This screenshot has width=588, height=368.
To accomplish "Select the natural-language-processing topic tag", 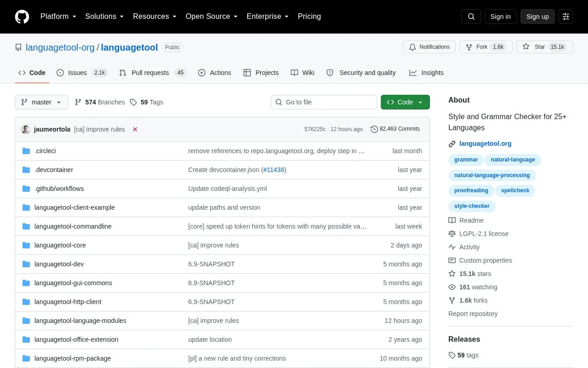I will click(x=492, y=175).
